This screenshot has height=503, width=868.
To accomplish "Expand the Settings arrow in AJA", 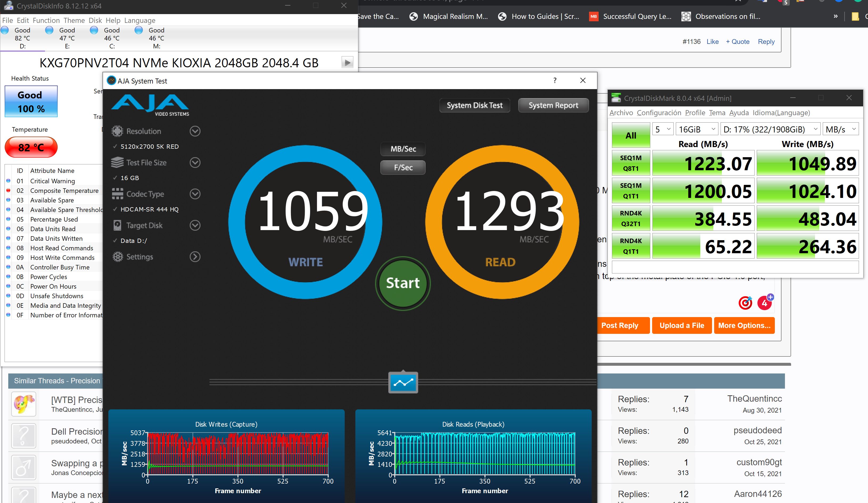I will pos(195,257).
